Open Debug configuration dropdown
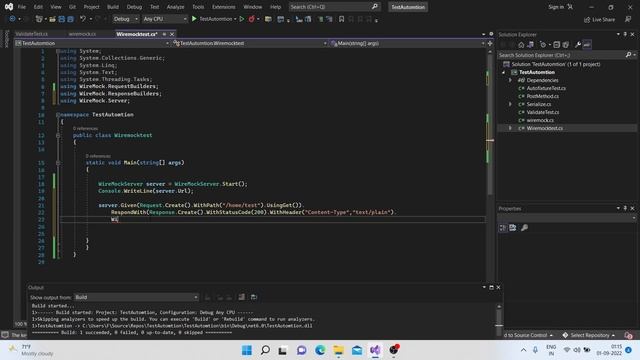Viewport: 640px width, 360px height. pyautogui.click(x=125, y=19)
